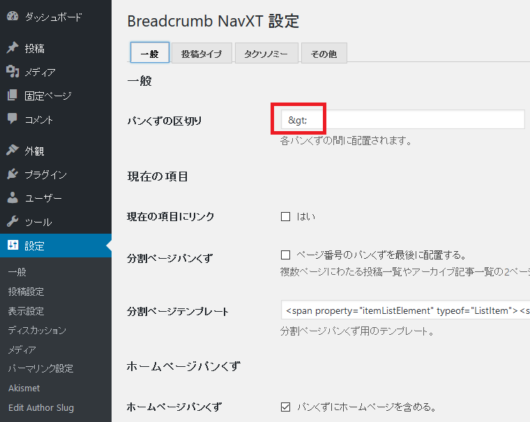Check ページ番号のパンくずを最後に配置する option

click(x=285, y=255)
